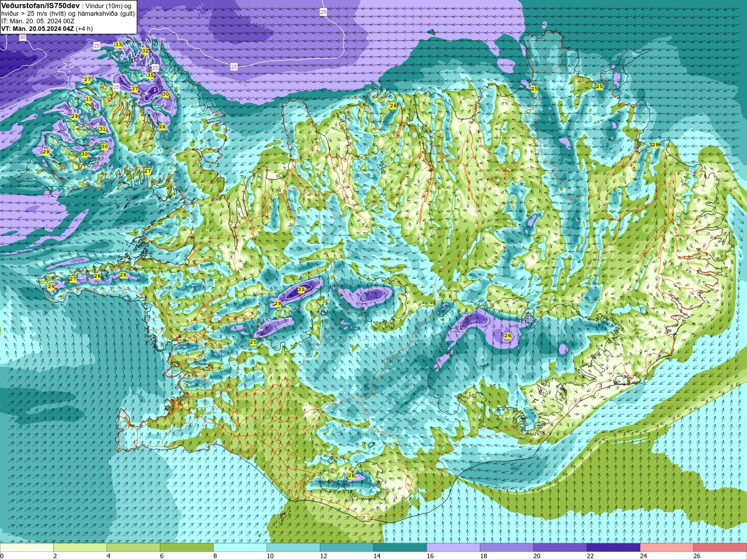Screen dimensions: 747x560
Task: Select the 'Vindur (10m) og' heading text
Action: (x=109, y=6)
